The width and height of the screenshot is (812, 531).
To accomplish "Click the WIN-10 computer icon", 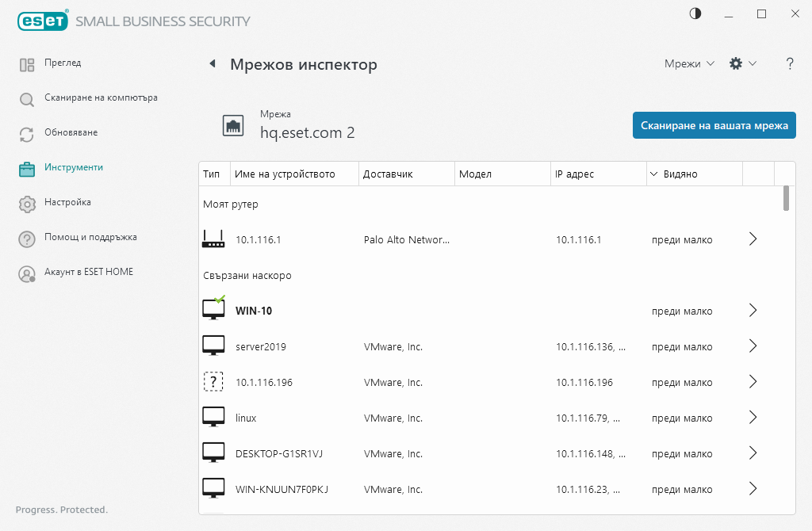I will (213, 310).
